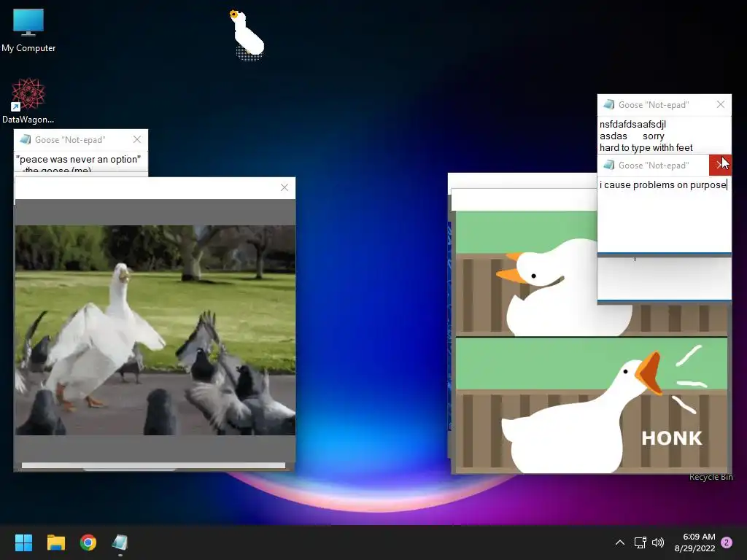Click the notepad icon in the "i cause problems" window title
Image resolution: width=747 pixels, height=560 pixels.
pyautogui.click(x=609, y=166)
